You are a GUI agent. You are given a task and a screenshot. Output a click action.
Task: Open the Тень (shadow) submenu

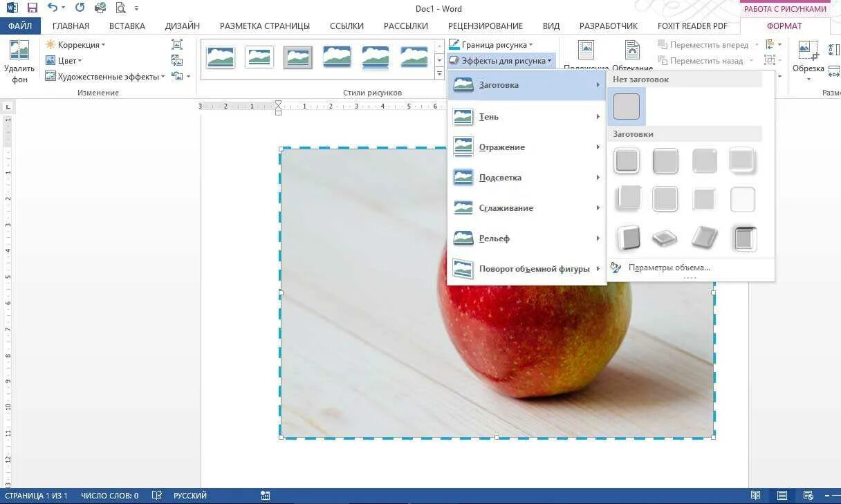(x=527, y=117)
